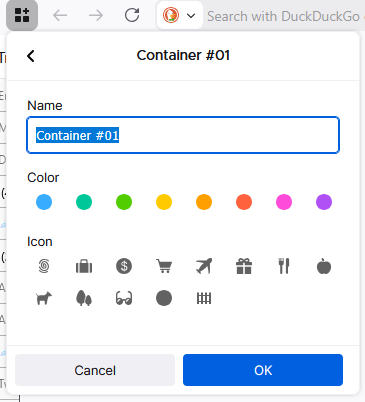Select the dollar sign container icon

pyautogui.click(x=124, y=266)
